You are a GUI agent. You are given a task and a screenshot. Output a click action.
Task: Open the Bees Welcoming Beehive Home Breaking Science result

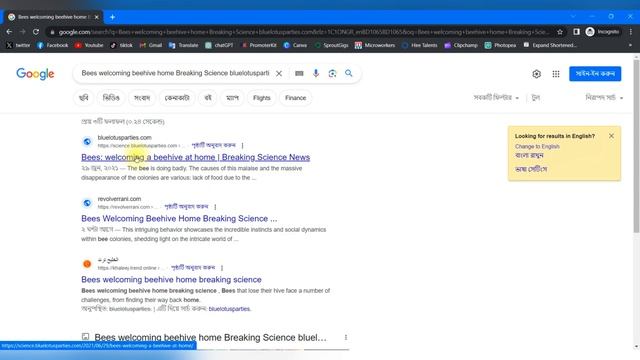click(179, 218)
